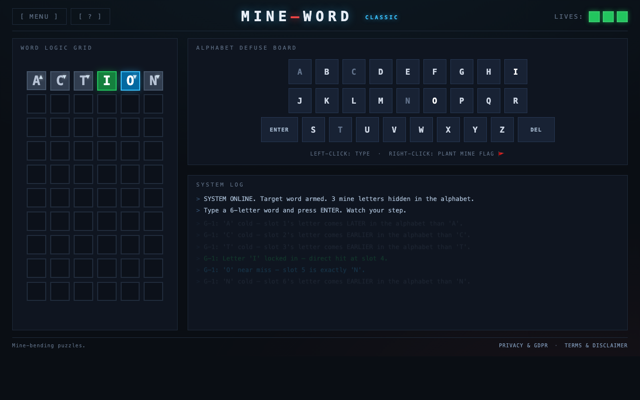Hit the W key
640x400 pixels.
tap(421, 129)
